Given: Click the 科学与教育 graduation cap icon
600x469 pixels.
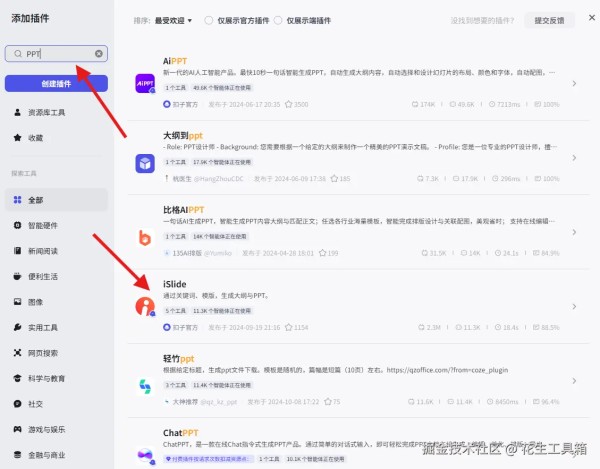Looking at the screenshot, I should pyautogui.click(x=17, y=378).
